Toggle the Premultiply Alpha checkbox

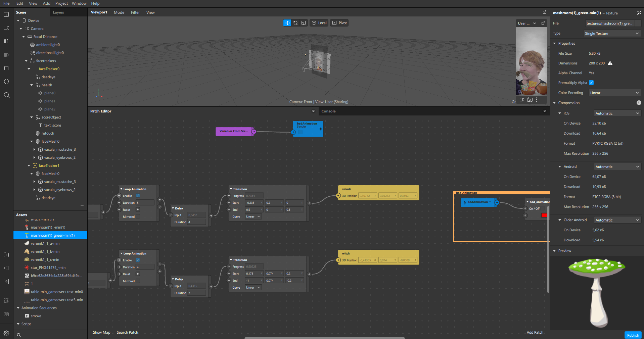[591, 83]
